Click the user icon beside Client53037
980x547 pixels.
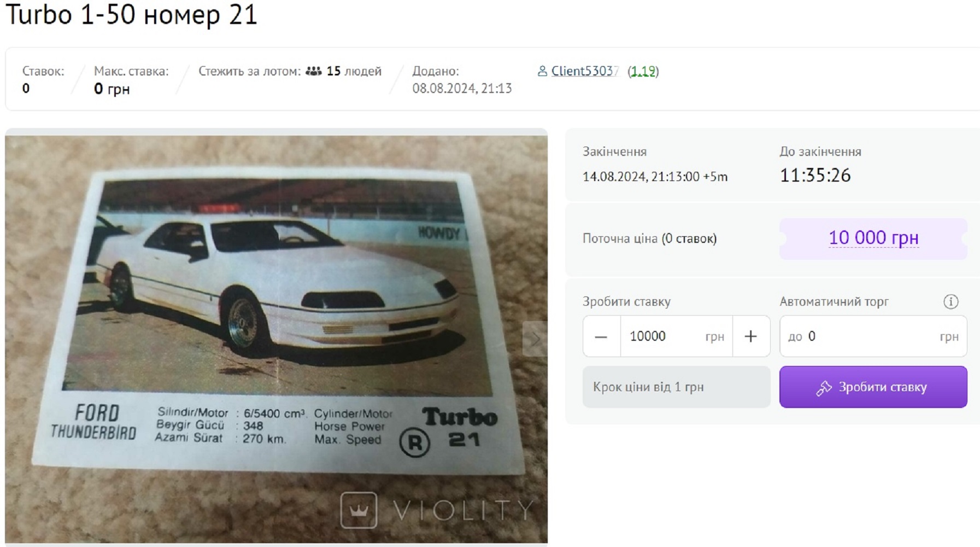[x=542, y=71]
